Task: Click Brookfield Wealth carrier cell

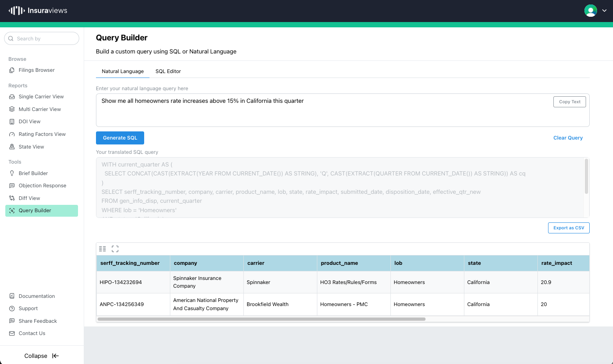Action: click(280, 304)
